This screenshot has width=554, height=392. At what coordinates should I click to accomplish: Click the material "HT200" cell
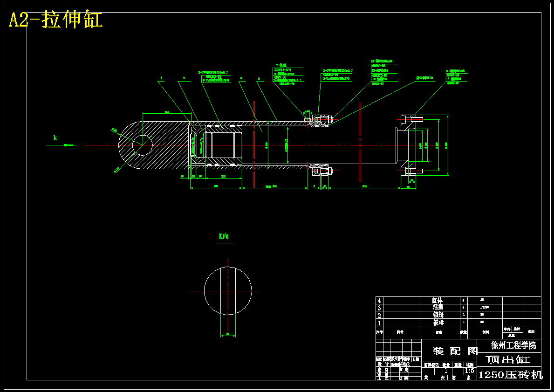click(x=485, y=308)
